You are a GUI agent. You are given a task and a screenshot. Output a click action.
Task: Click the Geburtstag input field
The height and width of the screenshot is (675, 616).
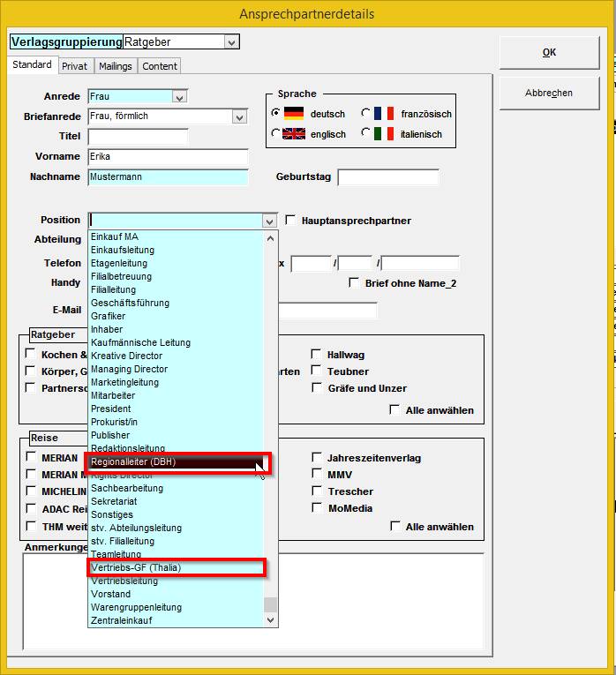387,177
